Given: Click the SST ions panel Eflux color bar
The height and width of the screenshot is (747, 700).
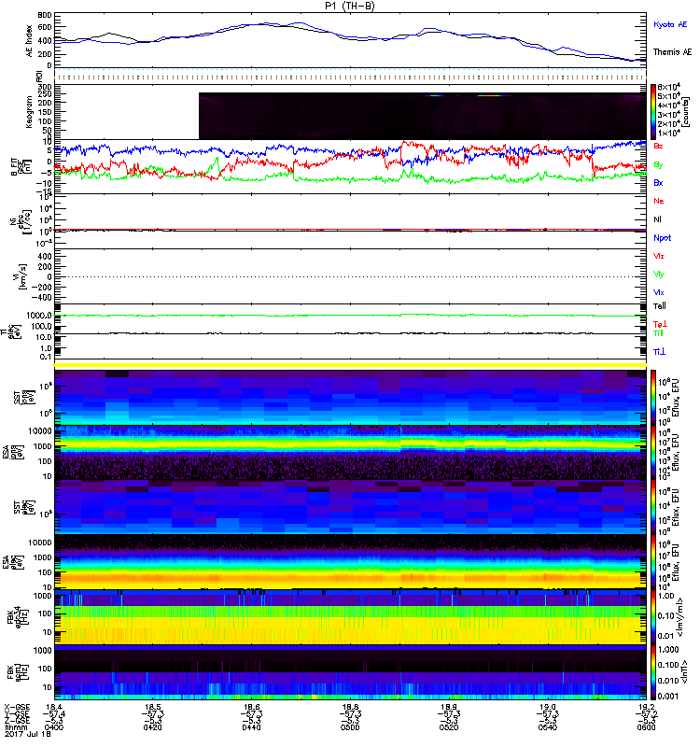Looking at the screenshot, I should coord(653,398).
